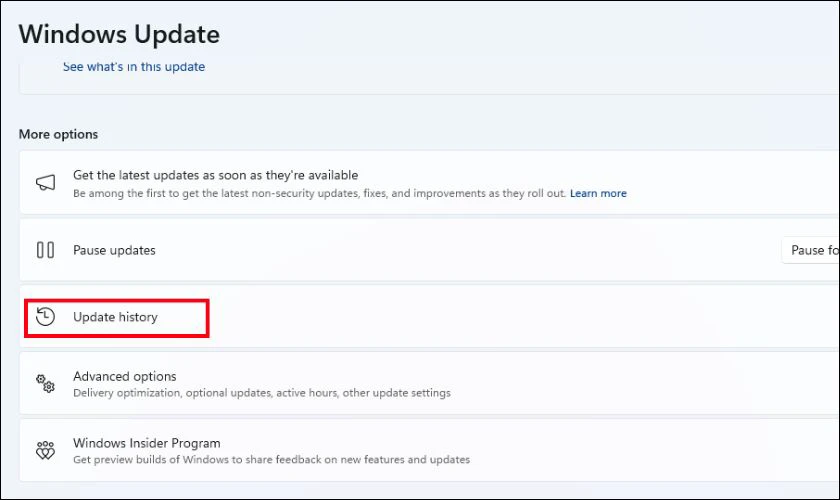Click the megaphone icon for latest updates

(46, 183)
